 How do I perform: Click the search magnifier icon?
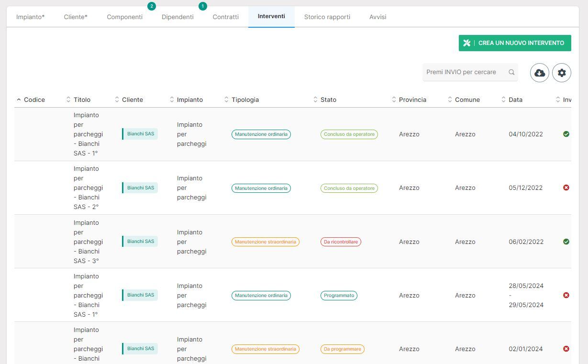[511, 72]
